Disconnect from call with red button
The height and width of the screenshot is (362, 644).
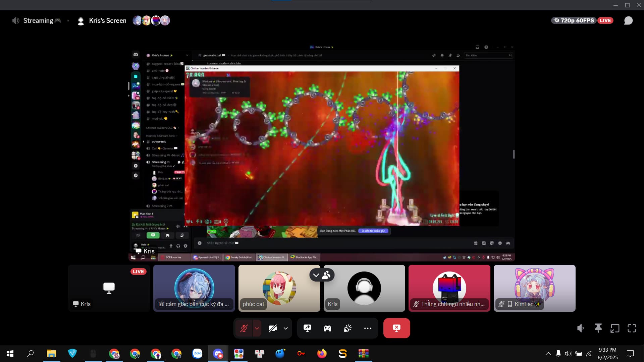pos(396,328)
